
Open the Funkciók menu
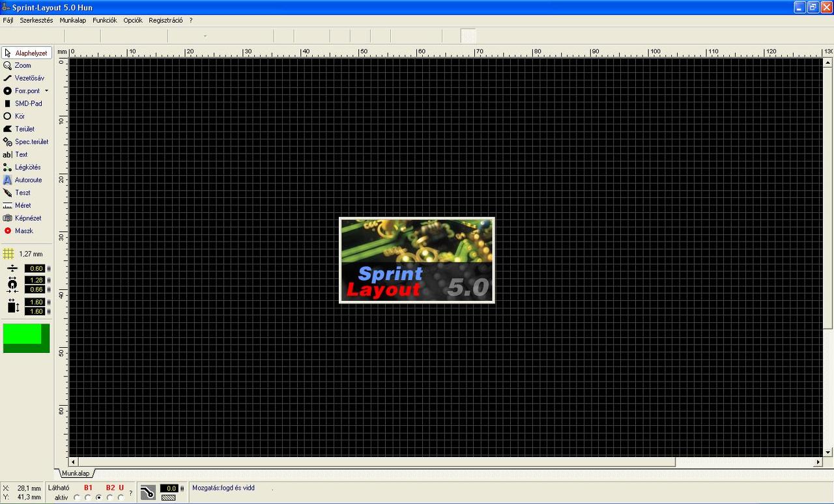click(x=105, y=20)
